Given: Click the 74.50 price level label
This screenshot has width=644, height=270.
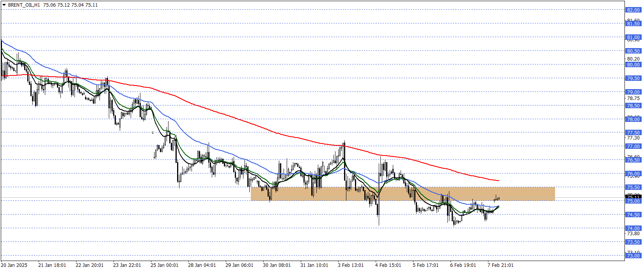Looking at the screenshot, I should [x=633, y=215].
